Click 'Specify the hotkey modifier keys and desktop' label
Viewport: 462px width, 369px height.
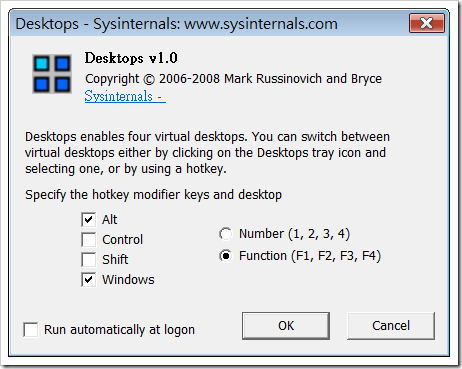[x=153, y=195]
